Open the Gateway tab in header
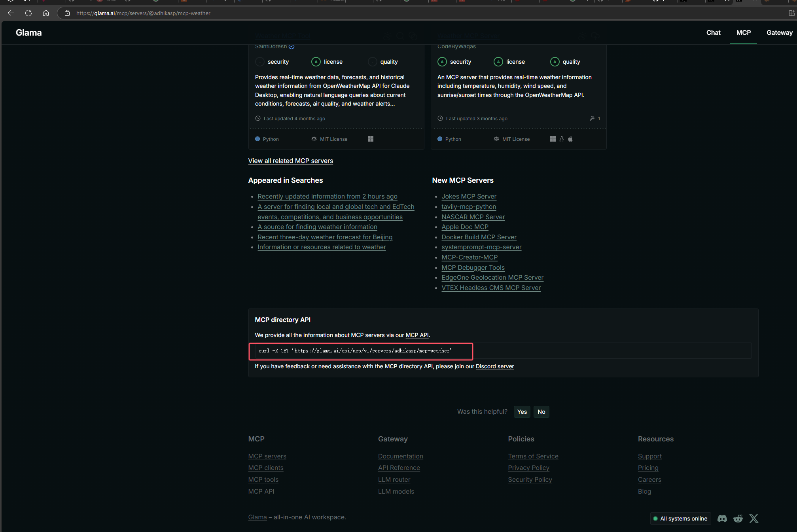 779,32
